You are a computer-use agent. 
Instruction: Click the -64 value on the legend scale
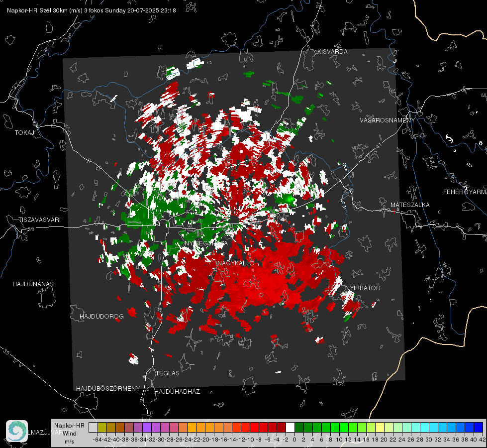click(x=97, y=440)
